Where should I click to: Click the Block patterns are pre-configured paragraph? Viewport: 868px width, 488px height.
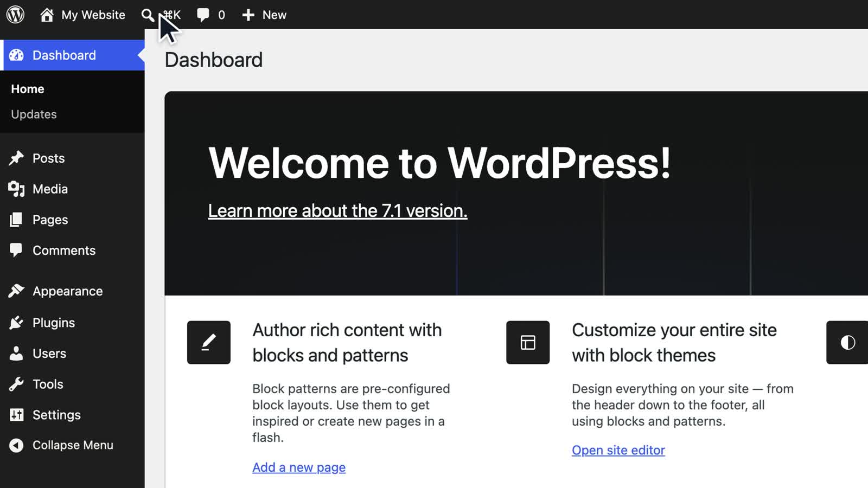[351, 413]
